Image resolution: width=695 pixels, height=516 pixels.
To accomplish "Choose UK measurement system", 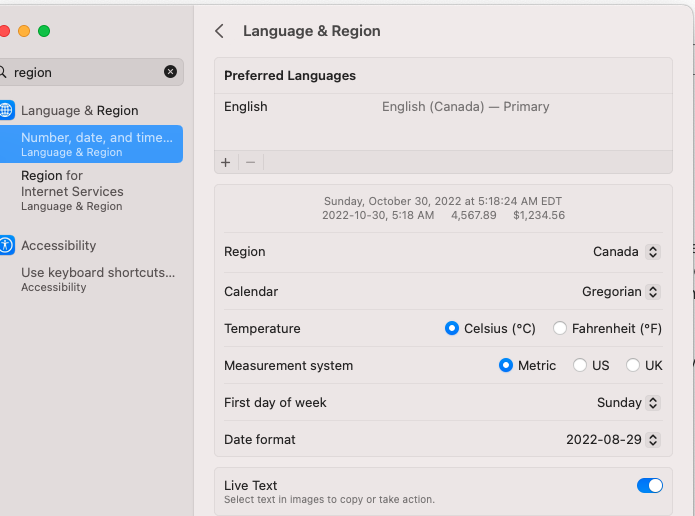I will [x=633, y=365].
